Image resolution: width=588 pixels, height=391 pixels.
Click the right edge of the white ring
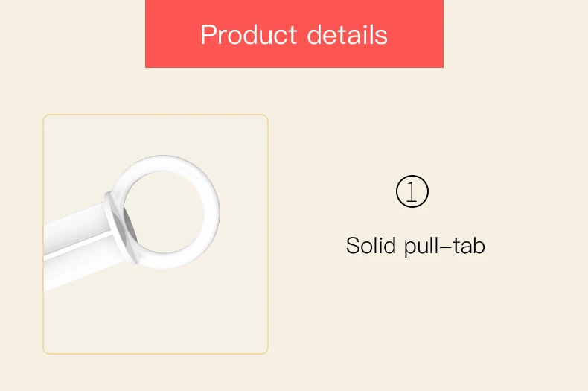coord(212,212)
